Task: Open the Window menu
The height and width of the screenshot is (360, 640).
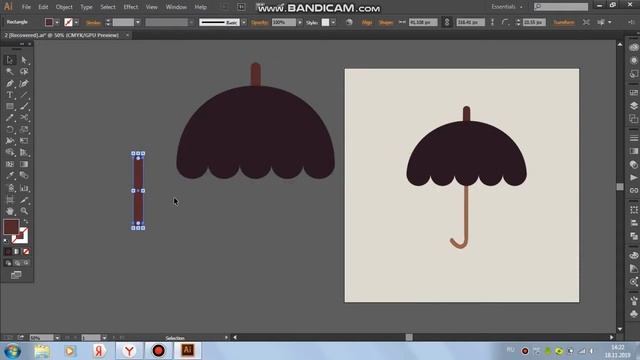Action: point(176,7)
